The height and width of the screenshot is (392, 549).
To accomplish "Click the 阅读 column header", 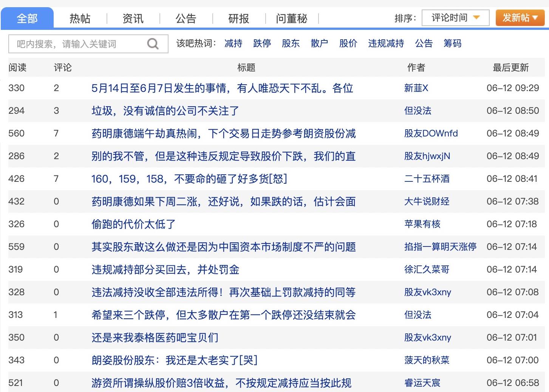I will pyautogui.click(x=17, y=68).
